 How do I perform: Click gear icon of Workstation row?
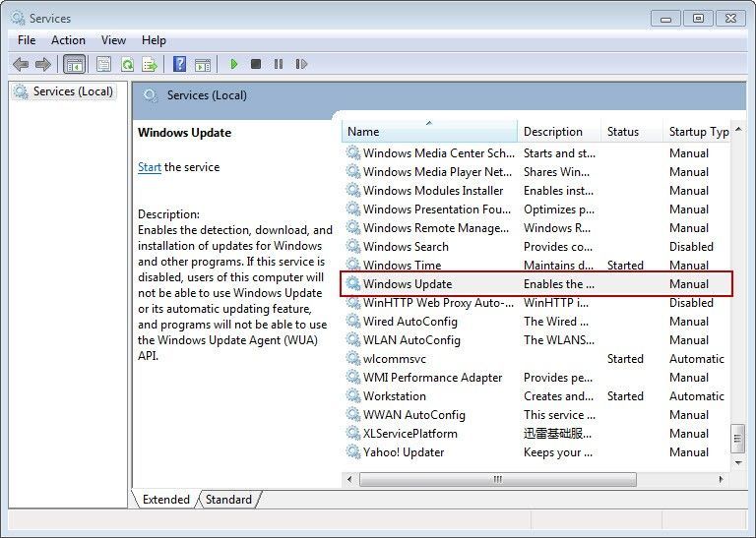tap(353, 396)
